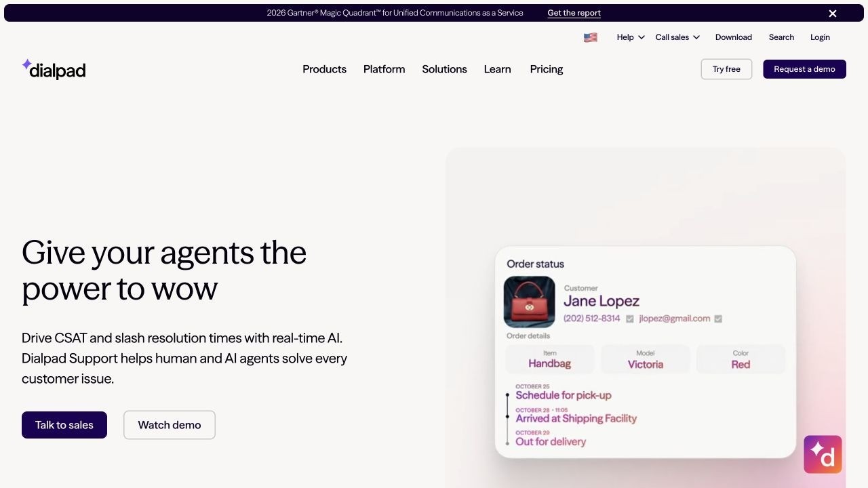Go to the Pricing page
868x488 pixels.
547,69
